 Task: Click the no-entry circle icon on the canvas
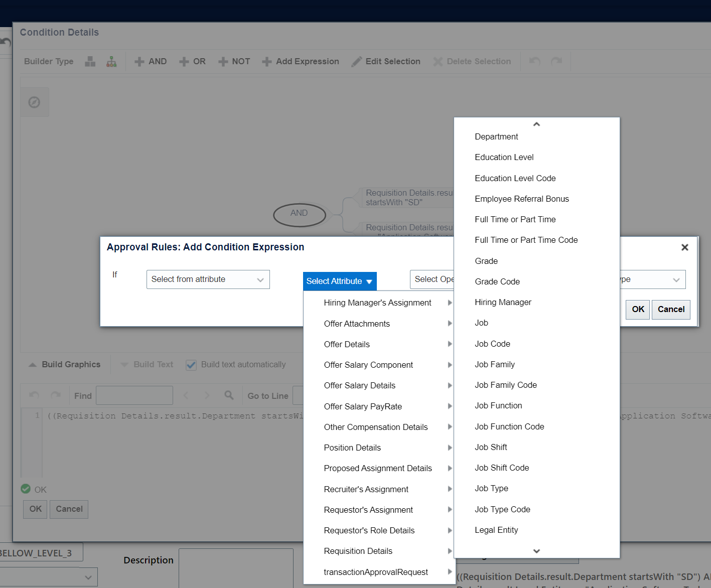(x=34, y=101)
